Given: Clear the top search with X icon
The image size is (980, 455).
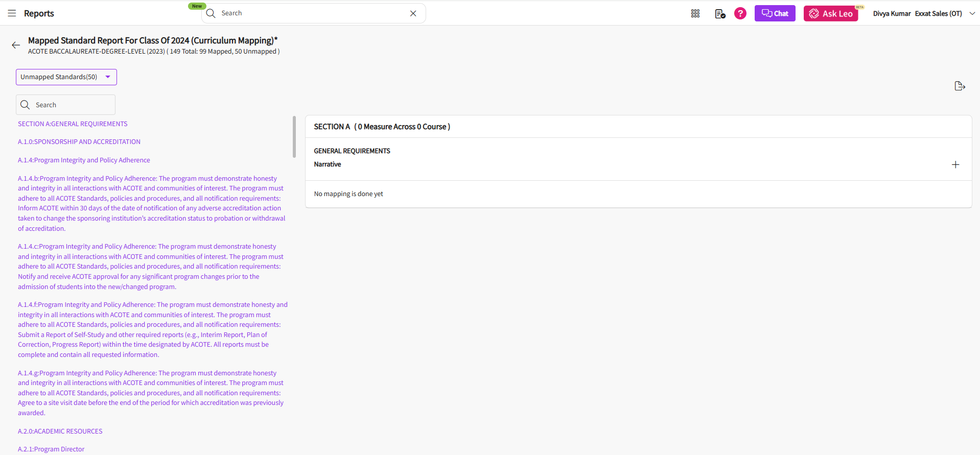Looking at the screenshot, I should coord(413,13).
